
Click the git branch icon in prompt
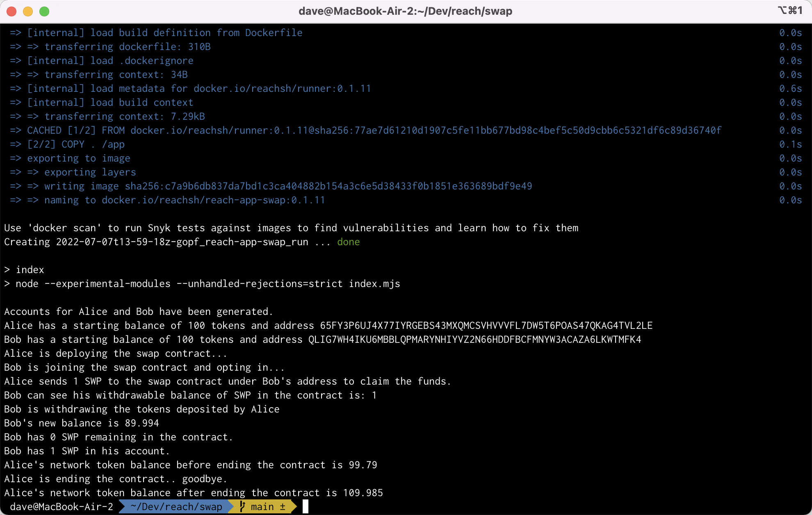242,506
